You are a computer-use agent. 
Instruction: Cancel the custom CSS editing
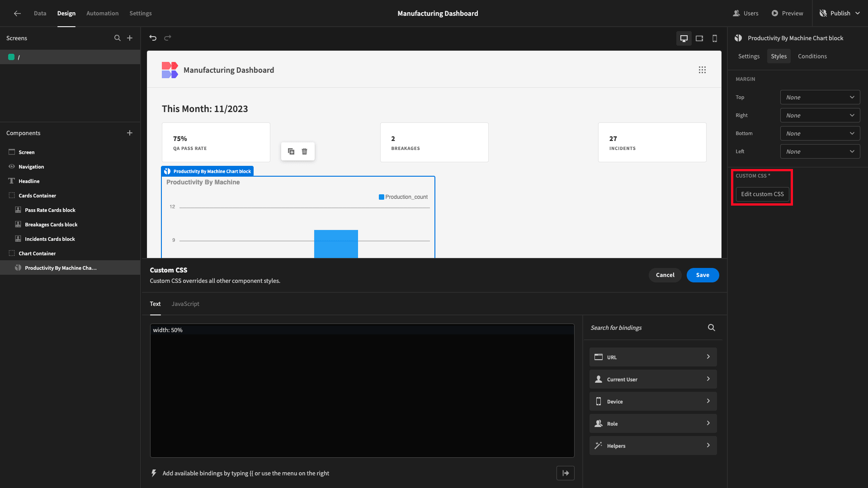tap(665, 275)
